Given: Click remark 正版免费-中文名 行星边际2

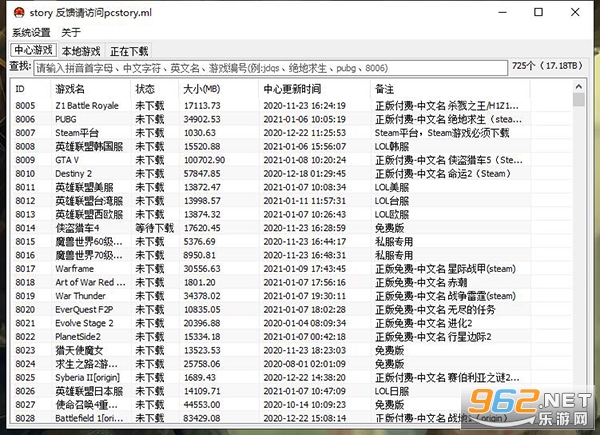Looking at the screenshot, I should pyautogui.click(x=433, y=337).
